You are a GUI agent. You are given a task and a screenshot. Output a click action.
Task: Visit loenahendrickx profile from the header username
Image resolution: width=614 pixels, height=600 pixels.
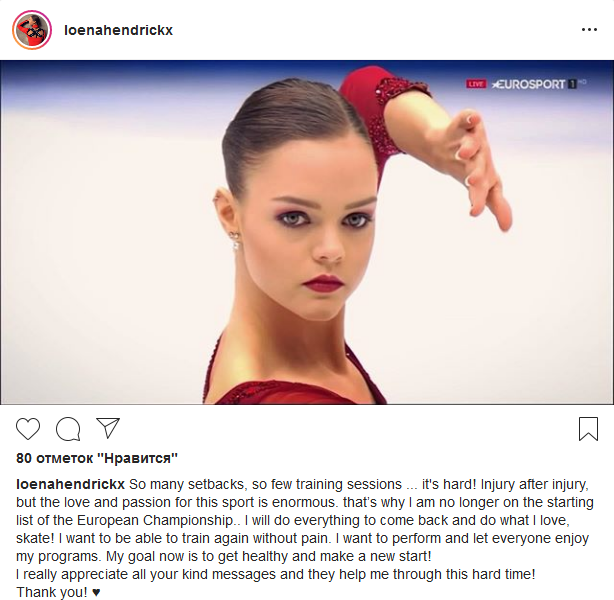118,30
